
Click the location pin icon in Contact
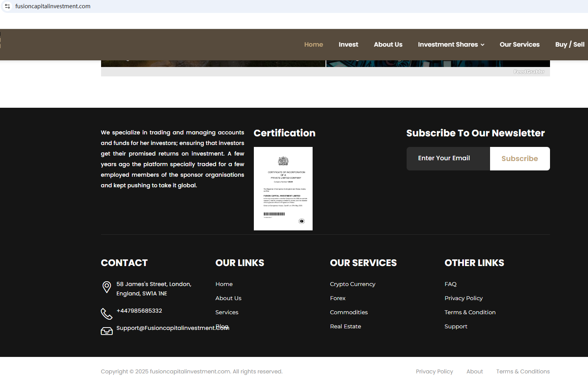107,287
